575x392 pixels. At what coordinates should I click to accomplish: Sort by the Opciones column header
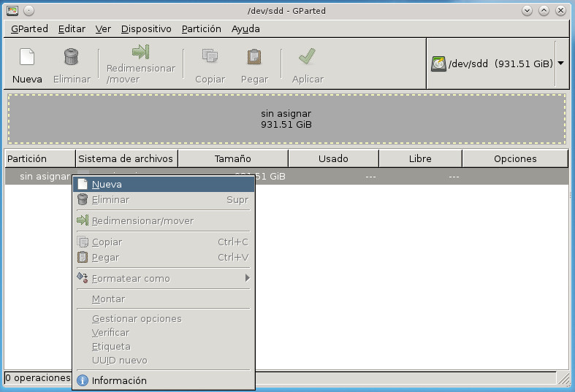pos(515,158)
